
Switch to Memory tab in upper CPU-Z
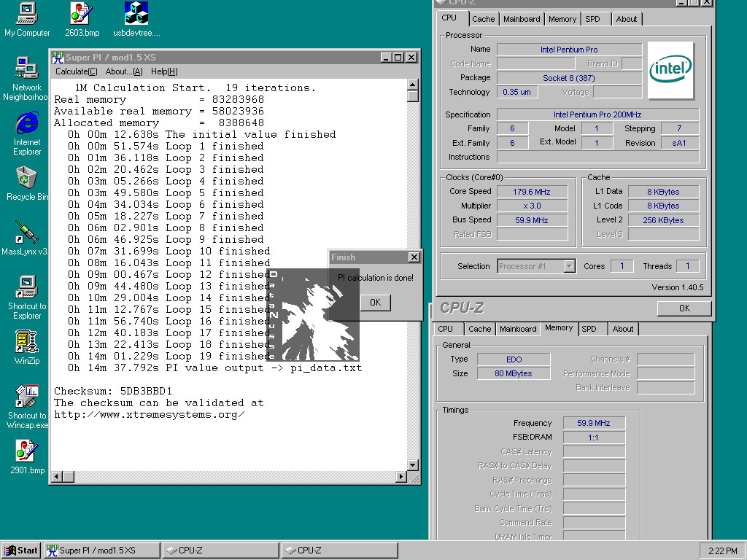coord(562,19)
